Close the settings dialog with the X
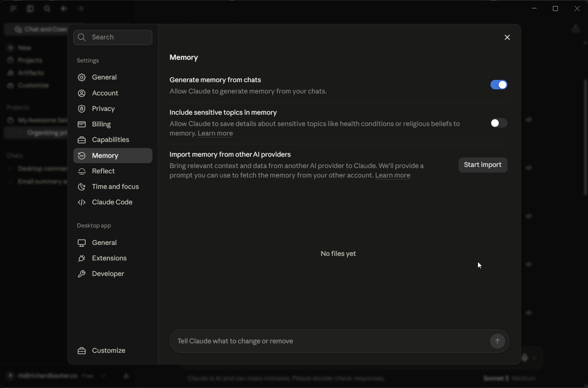The height and width of the screenshot is (388, 588). [x=507, y=37]
